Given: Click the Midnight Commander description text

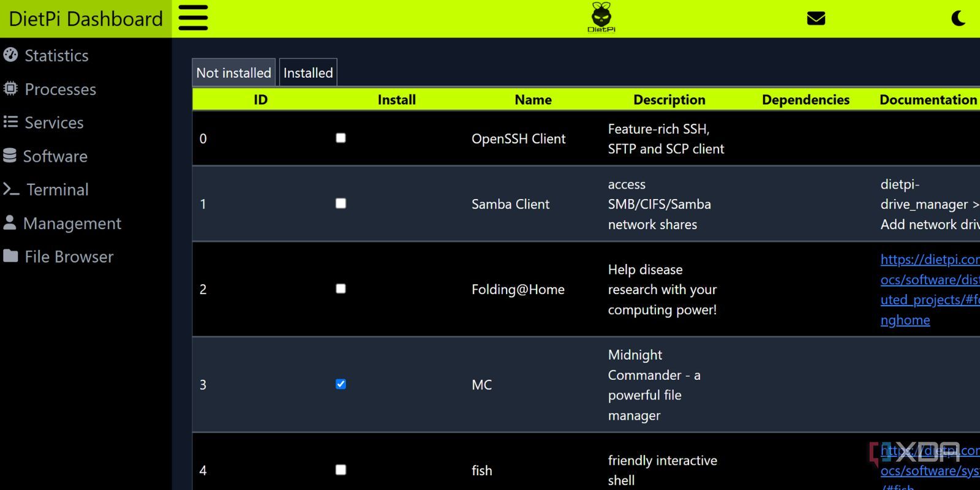Looking at the screenshot, I should tap(654, 385).
